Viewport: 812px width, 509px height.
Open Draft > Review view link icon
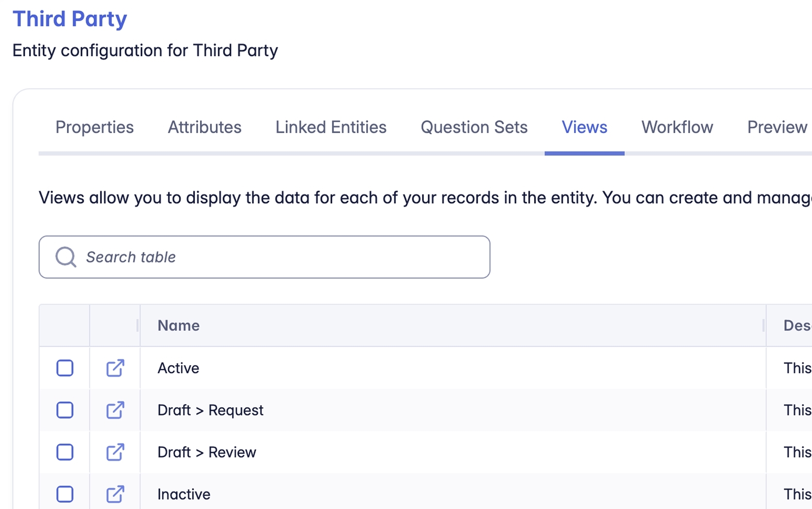115,452
